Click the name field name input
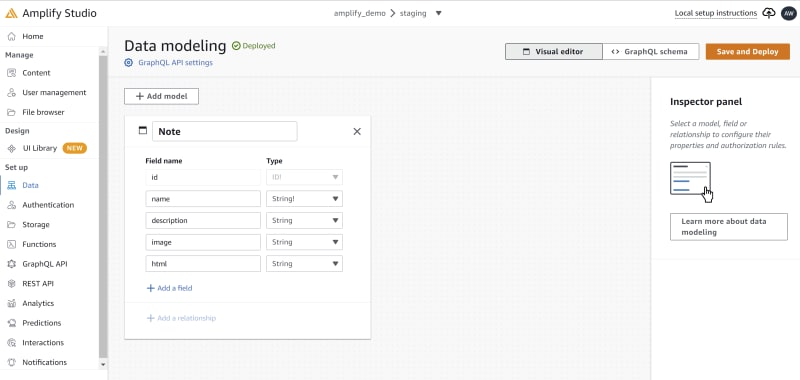The width and height of the screenshot is (800, 380). 203,199
